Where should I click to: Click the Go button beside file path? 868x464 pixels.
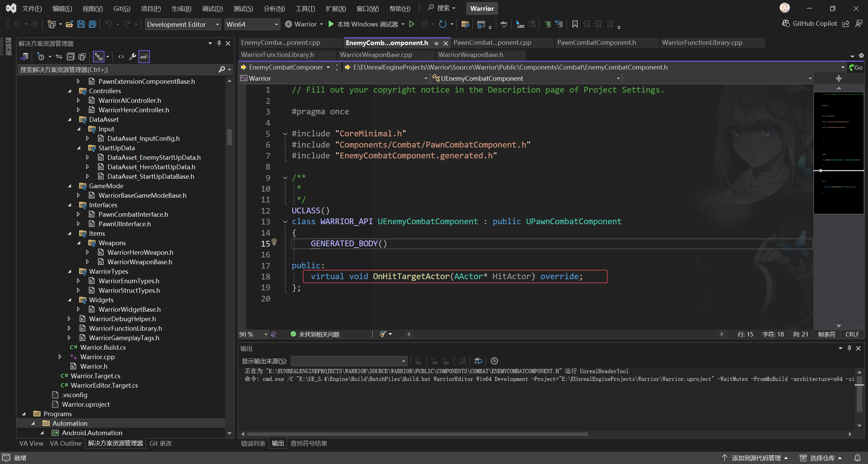(856, 67)
